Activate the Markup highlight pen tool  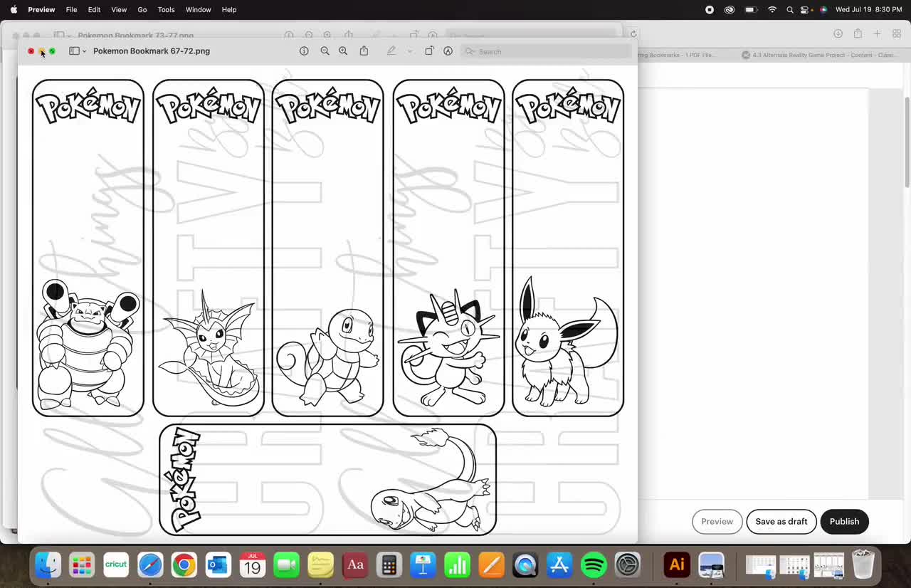click(391, 51)
